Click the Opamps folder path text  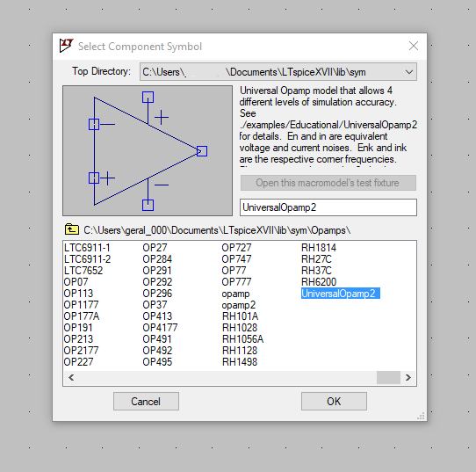coord(217,230)
